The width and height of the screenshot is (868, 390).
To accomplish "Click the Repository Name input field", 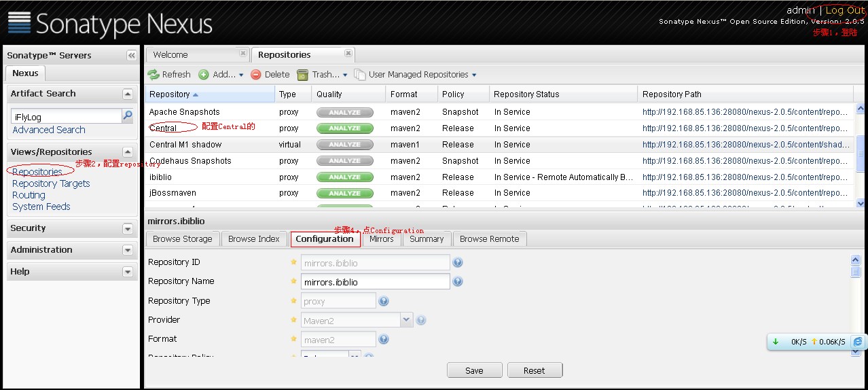I will pyautogui.click(x=375, y=281).
